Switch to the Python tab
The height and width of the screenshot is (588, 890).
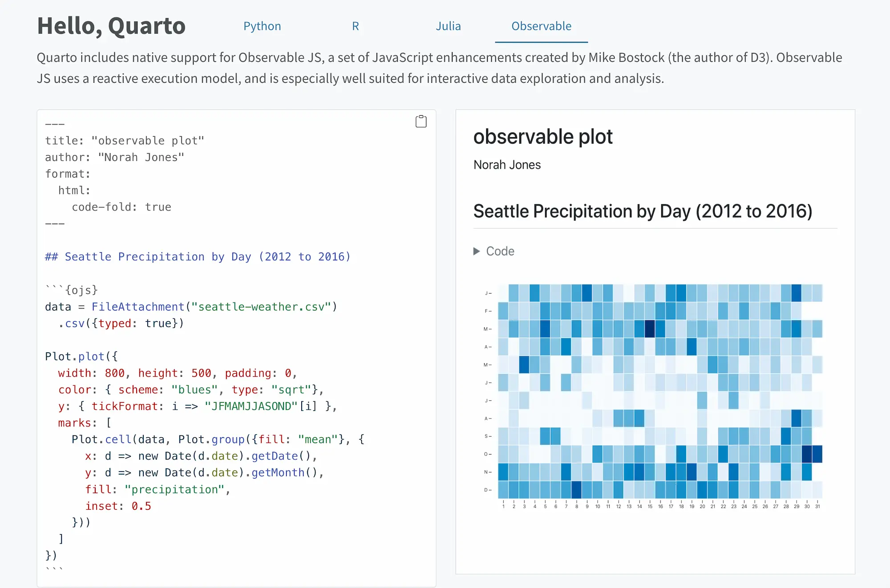pyautogui.click(x=262, y=26)
